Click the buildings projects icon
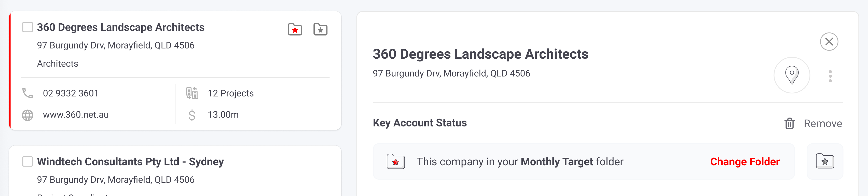The image size is (868, 196). [x=192, y=93]
